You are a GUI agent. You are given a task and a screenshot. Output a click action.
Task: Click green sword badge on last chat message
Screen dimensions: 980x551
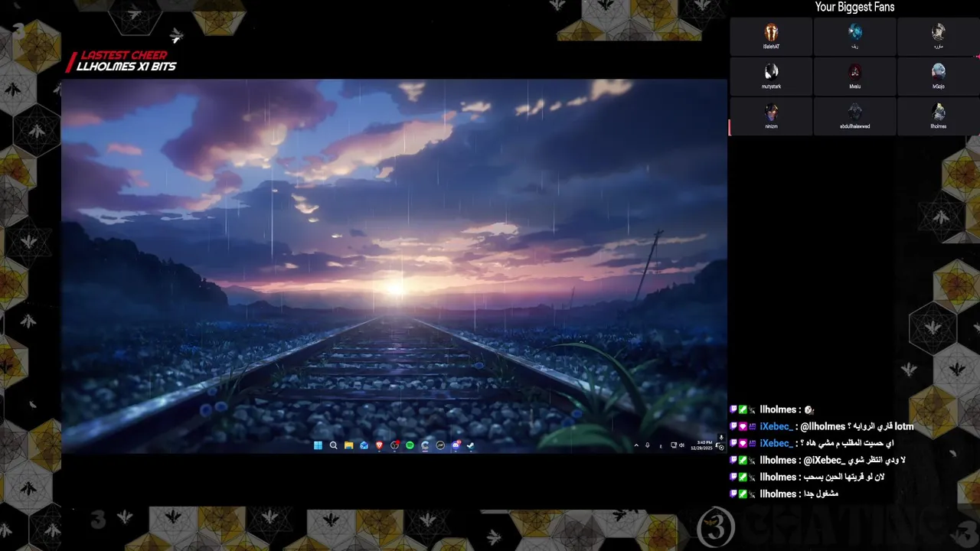(743, 494)
